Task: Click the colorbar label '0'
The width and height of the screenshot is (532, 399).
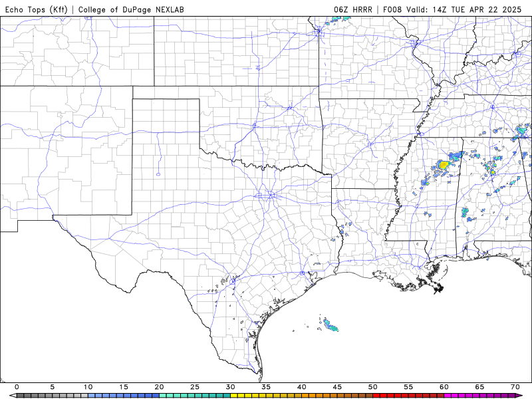Action: pyautogui.click(x=17, y=387)
